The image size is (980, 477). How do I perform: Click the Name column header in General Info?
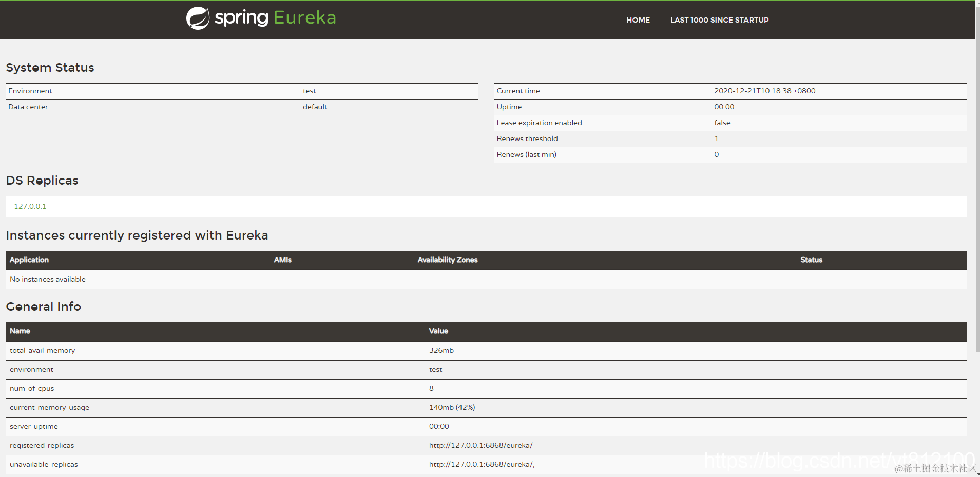pos(20,331)
